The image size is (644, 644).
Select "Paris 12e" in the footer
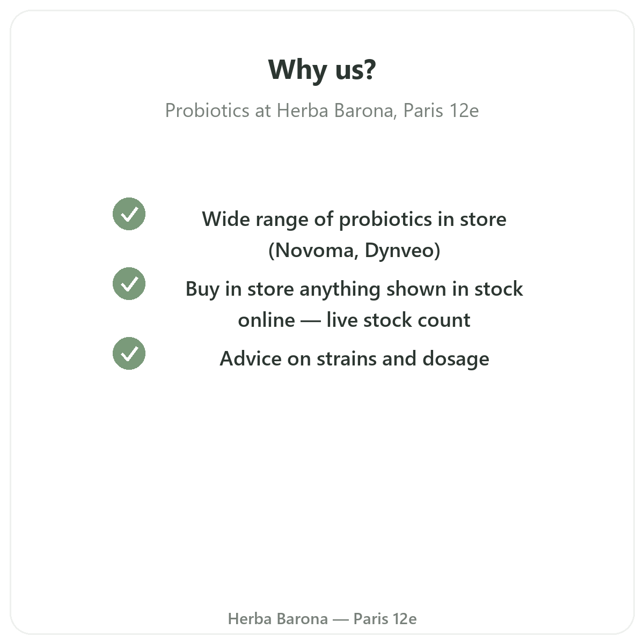385,619
